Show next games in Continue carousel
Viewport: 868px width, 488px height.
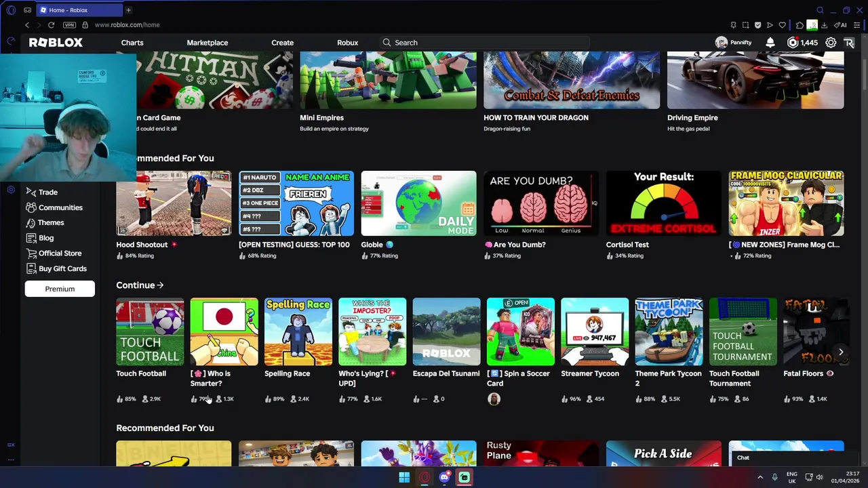pos(841,352)
